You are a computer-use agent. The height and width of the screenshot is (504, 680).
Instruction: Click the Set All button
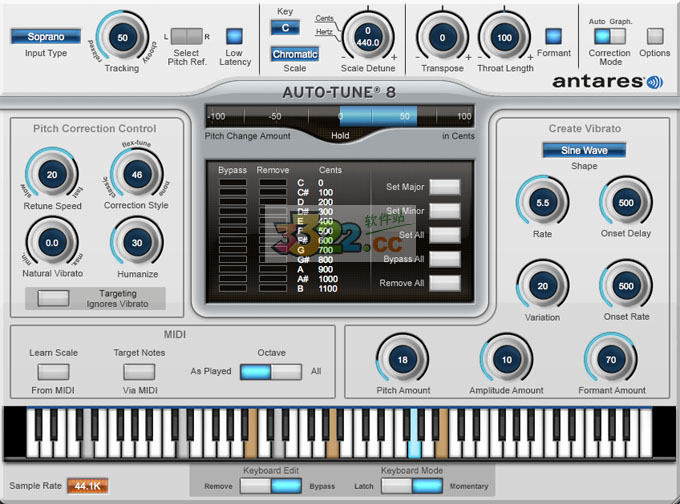(x=445, y=235)
